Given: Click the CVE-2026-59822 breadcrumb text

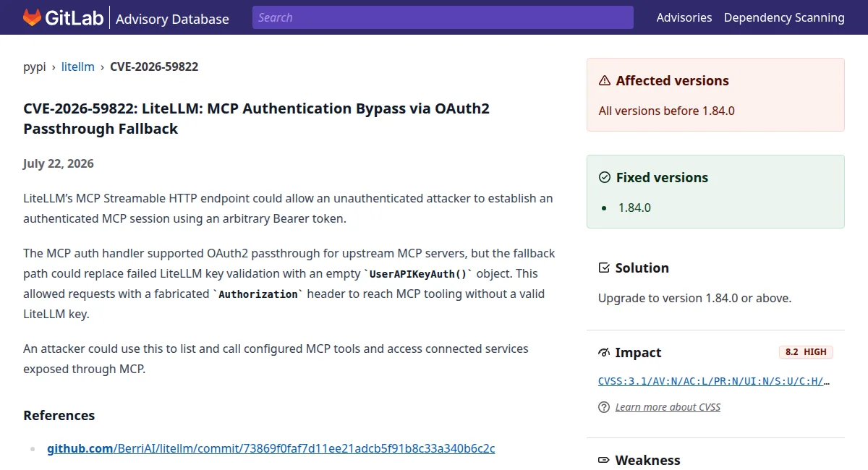Looking at the screenshot, I should coord(154,67).
